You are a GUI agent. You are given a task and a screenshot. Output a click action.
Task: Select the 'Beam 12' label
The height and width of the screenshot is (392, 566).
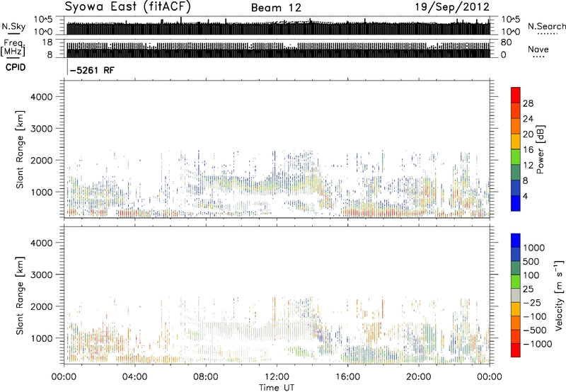276,8
